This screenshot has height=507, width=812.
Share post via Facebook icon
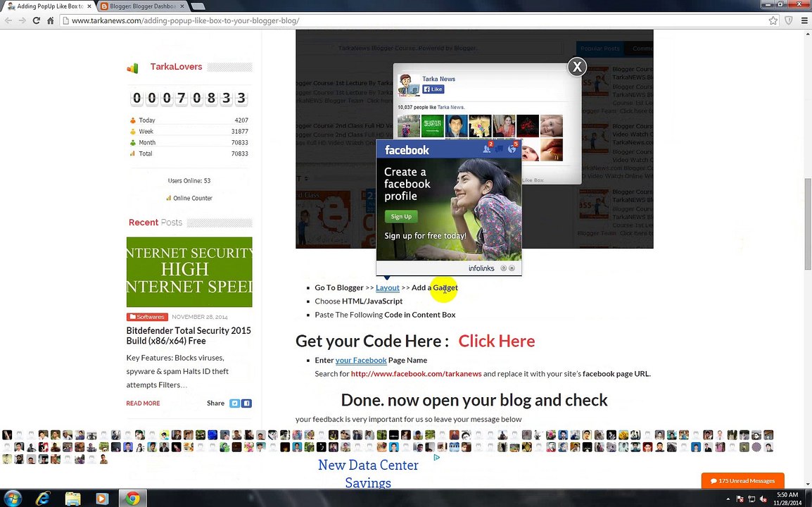pyautogui.click(x=246, y=403)
